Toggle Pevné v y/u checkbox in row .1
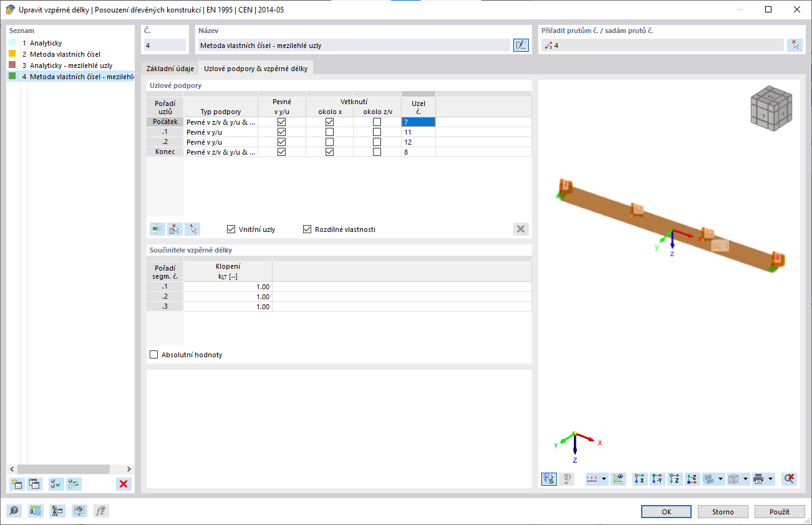Image resolution: width=812 pixels, height=525 pixels. (x=281, y=132)
